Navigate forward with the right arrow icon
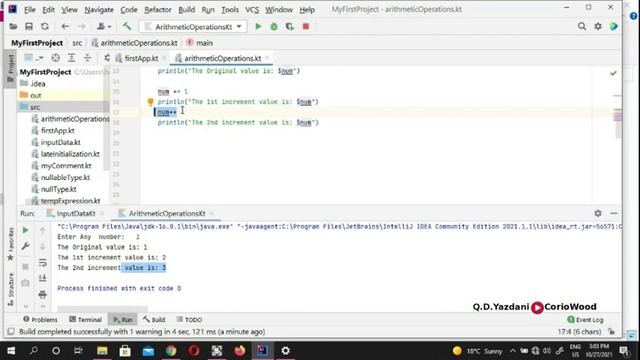 pos(81,27)
